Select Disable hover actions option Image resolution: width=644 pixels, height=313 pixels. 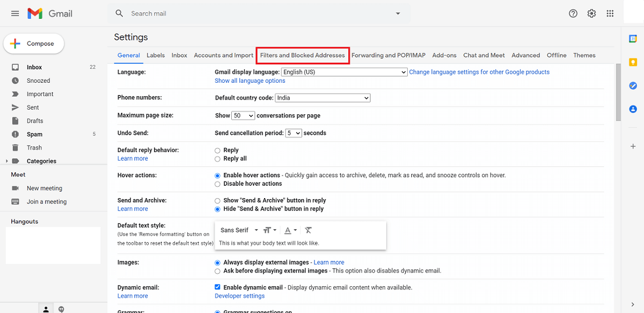(217, 184)
